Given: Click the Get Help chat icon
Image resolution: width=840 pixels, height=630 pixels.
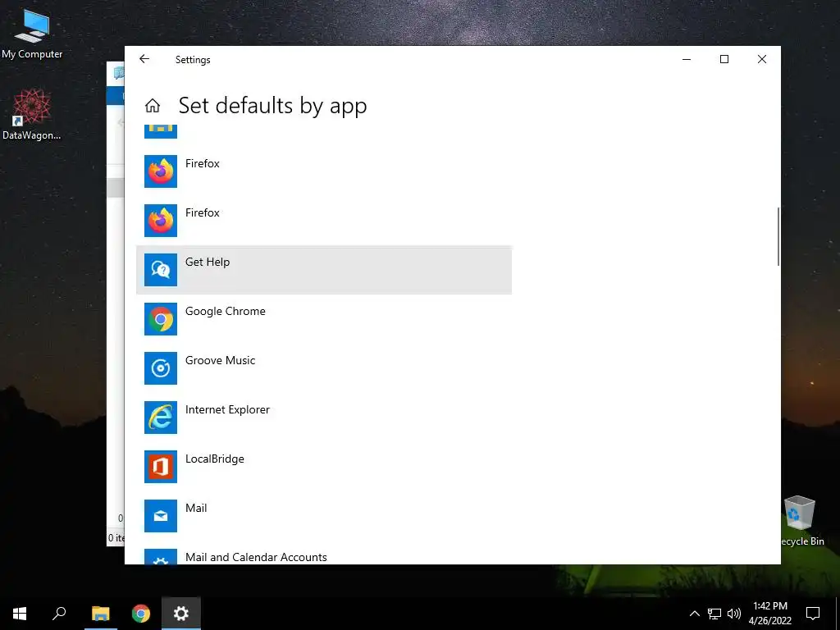Looking at the screenshot, I should (x=161, y=270).
